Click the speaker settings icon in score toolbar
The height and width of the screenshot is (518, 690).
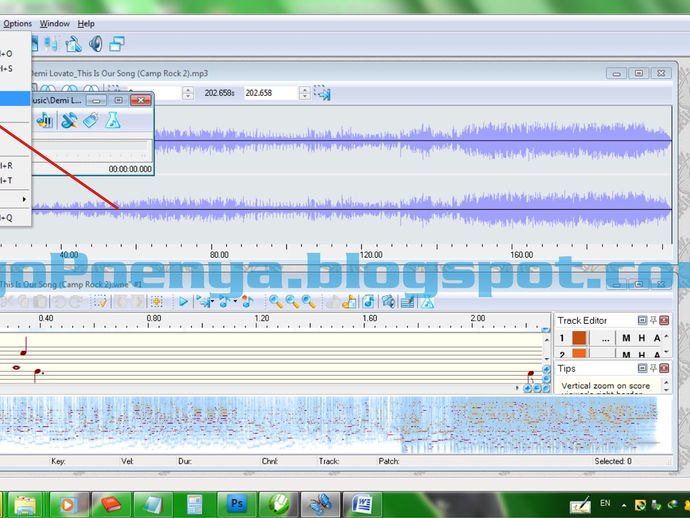[x=389, y=302]
